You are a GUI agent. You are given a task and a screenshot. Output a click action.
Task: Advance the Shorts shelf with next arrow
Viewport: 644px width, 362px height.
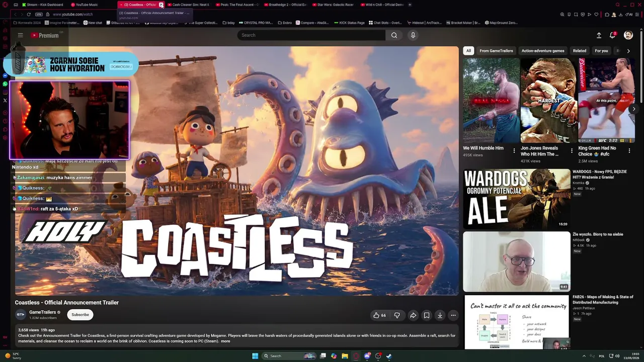point(633,109)
